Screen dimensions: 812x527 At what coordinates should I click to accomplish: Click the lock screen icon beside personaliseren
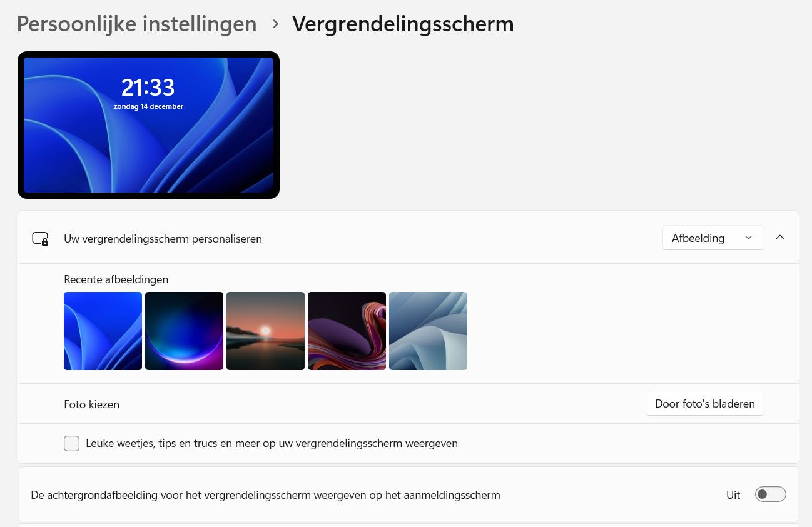[40, 238]
